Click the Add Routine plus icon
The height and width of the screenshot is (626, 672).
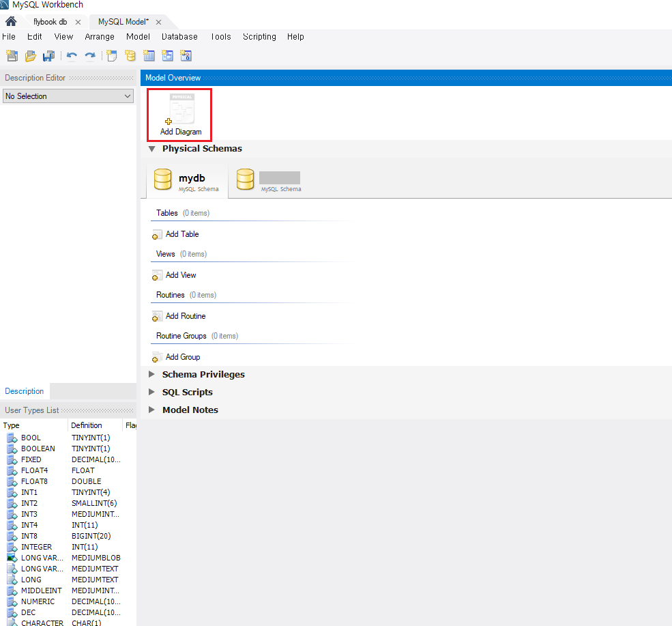pyautogui.click(x=156, y=317)
